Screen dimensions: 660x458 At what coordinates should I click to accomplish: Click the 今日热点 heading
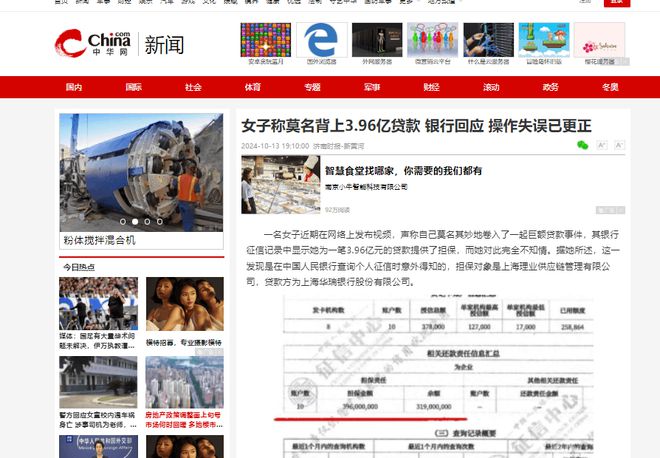click(x=79, y=267)
